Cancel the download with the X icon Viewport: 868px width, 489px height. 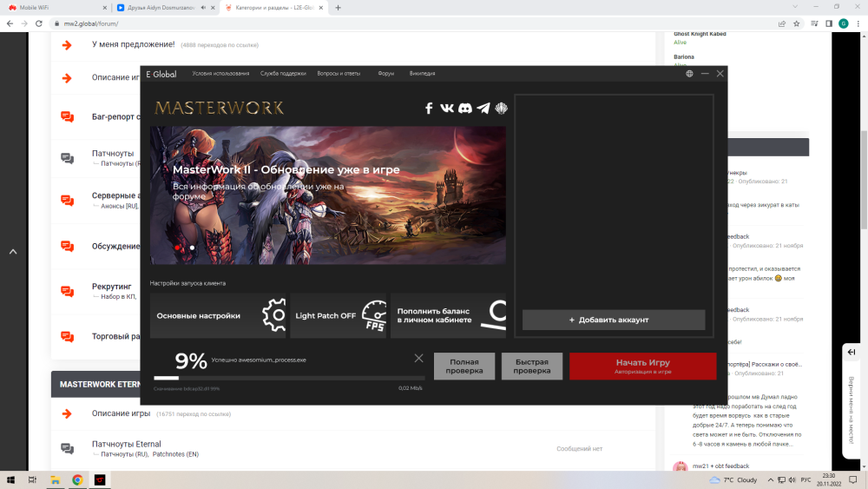point(418,358)
